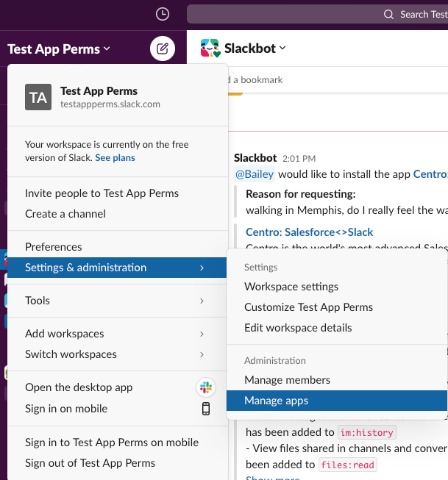Click the compose new message icon

163,49
